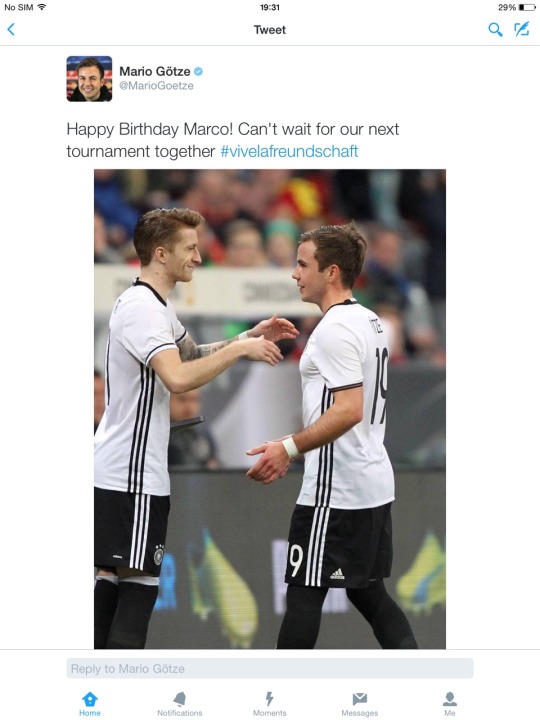The width and height of the screenshot is (540, 720).
Task: Open the #vivelafreundschaft hashtag
Action: coord(289,151)
